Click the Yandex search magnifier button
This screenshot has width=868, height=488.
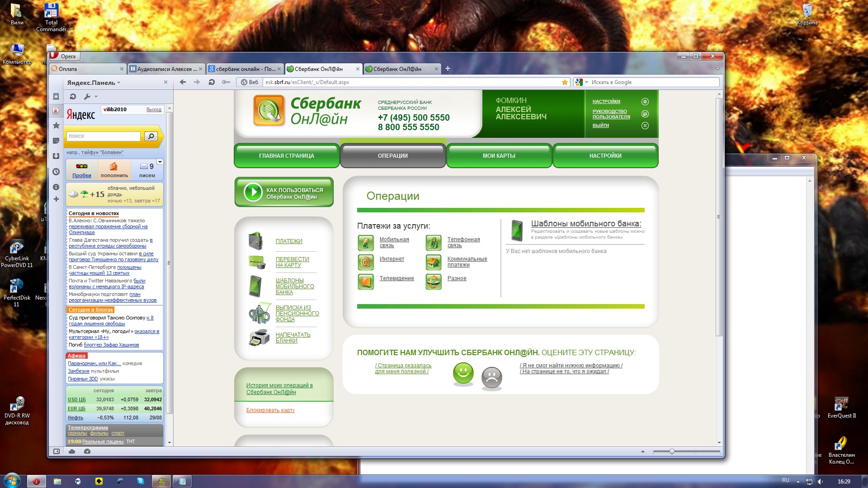(151, 136)
